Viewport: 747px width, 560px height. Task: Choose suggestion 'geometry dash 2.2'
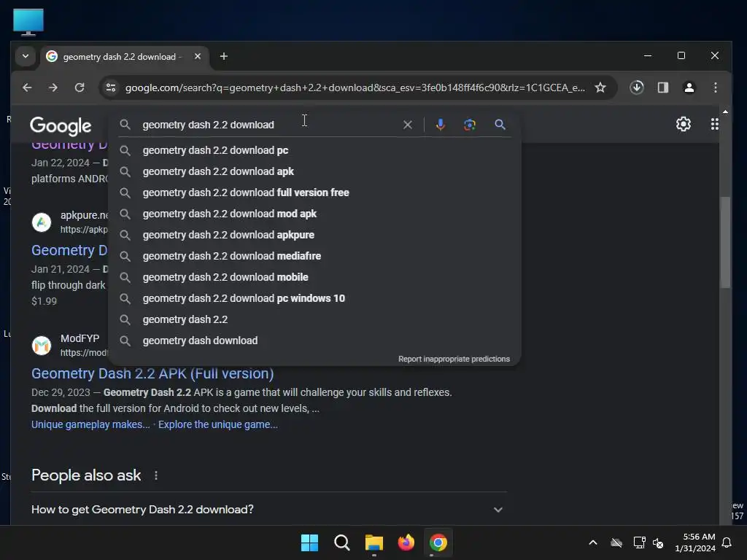coord(314,319)
